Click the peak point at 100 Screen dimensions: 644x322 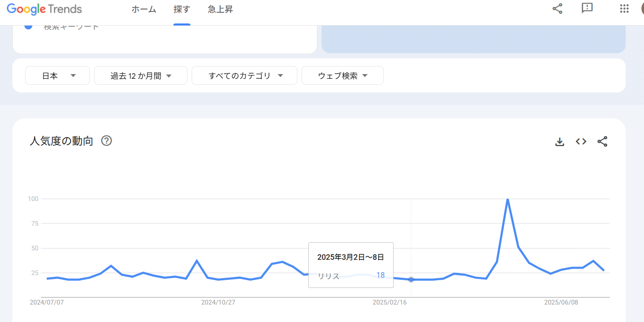point(507,199)
